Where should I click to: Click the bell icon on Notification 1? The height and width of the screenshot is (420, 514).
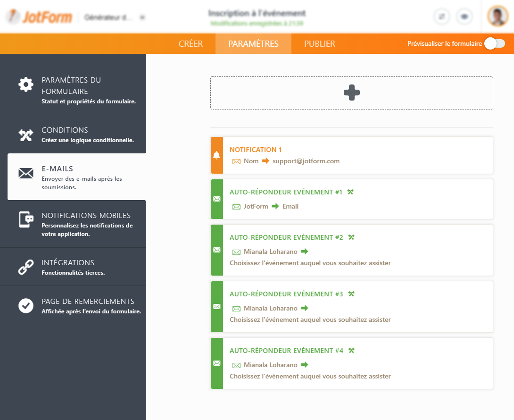[x=216, y=155]
